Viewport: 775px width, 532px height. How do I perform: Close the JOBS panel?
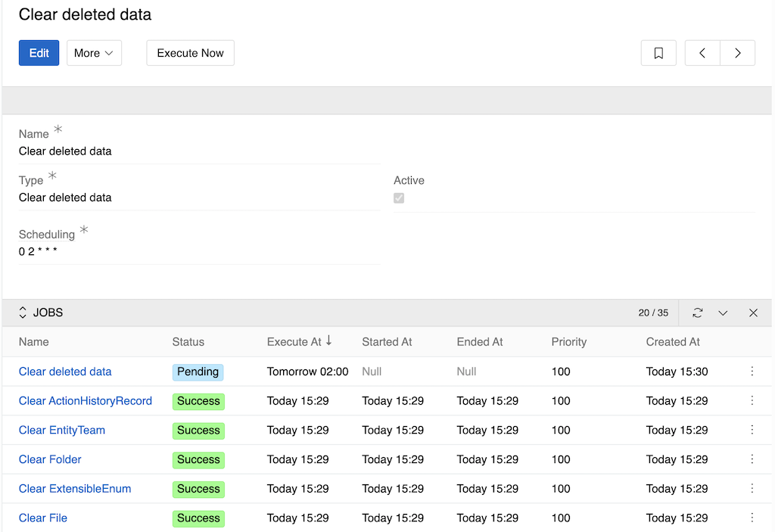(753, 313)
